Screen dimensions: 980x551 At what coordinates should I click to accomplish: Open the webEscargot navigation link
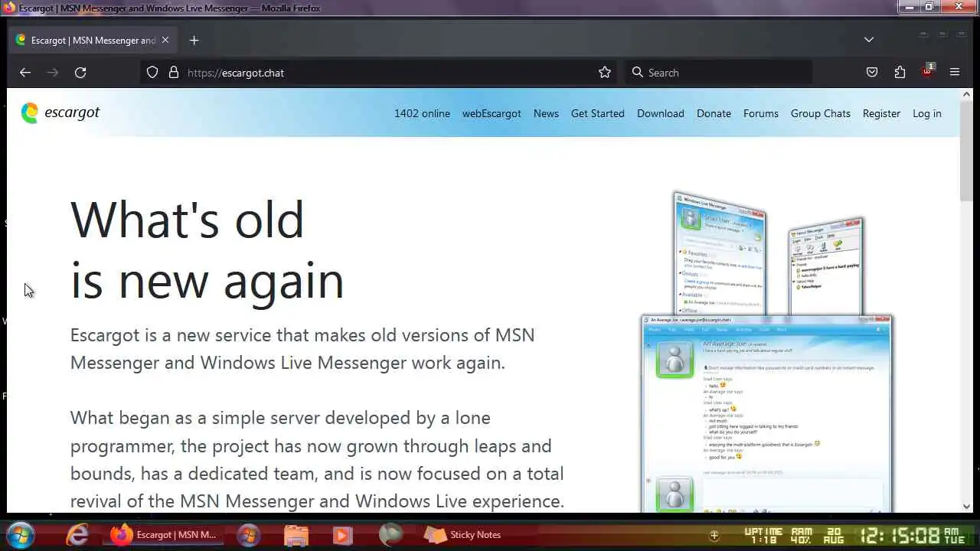tap(492, 113)
